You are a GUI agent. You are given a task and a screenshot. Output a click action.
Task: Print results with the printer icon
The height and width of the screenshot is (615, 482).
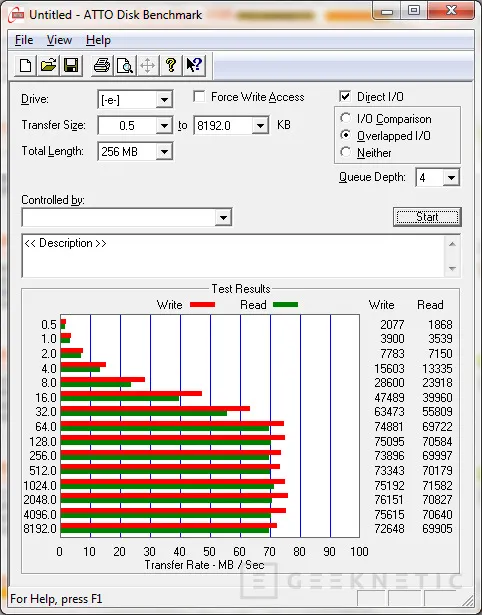point(102,65)
